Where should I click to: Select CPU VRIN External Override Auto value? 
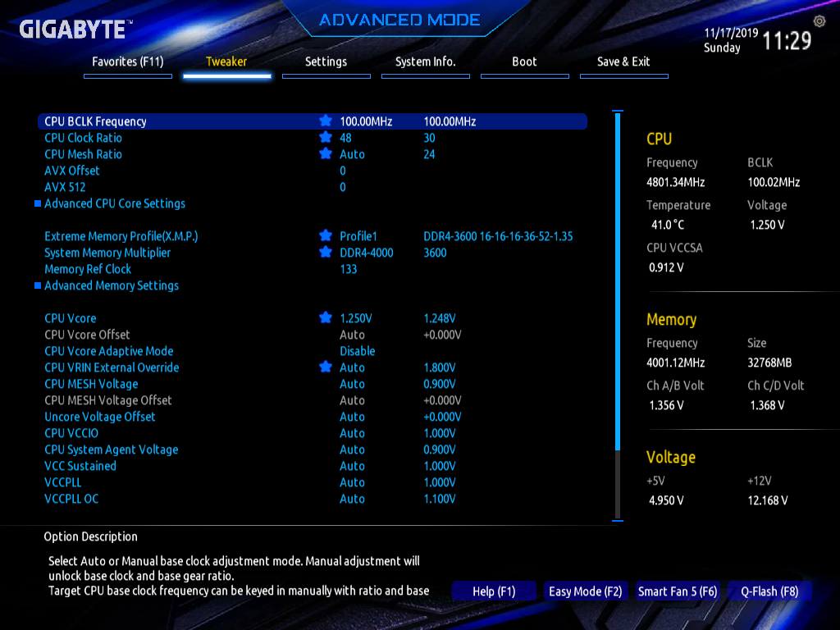pyautogui.click(x=352, y=367)
